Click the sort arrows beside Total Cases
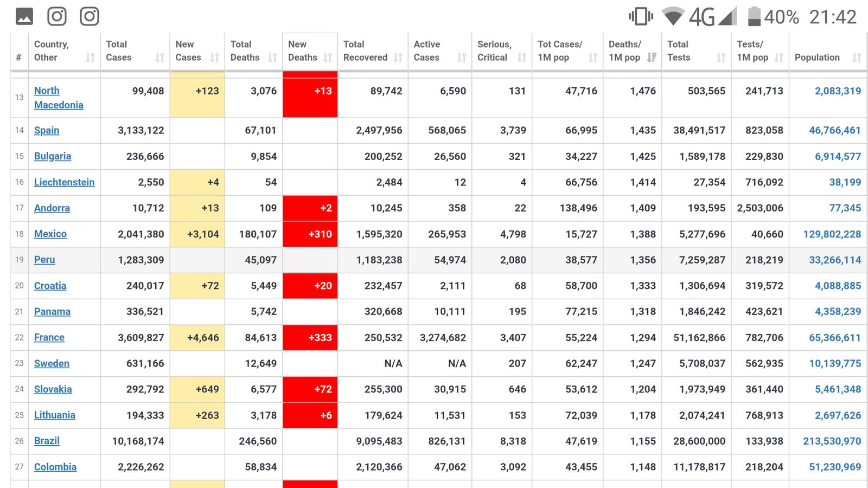868x488 pixels. 159,57
